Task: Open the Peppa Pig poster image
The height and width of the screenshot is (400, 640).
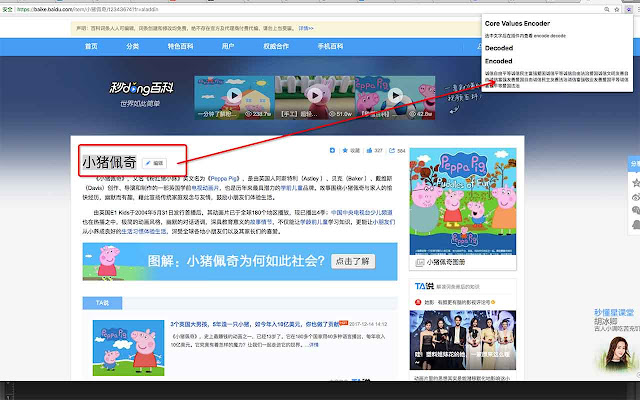Action: coord(463,201)
